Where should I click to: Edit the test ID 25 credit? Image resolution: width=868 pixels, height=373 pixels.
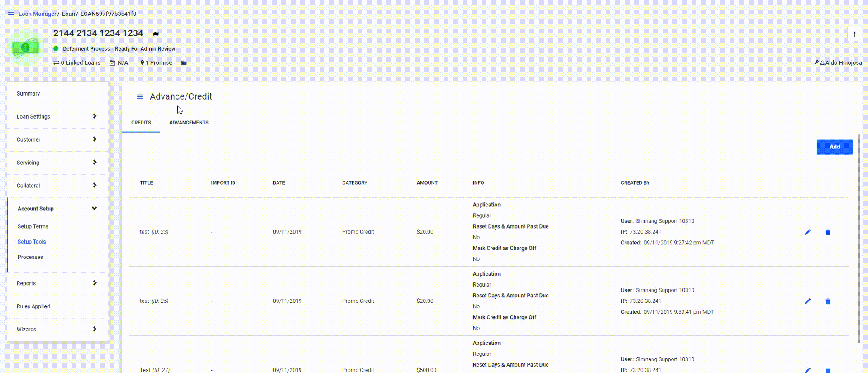pyautogui.click(x=807, y=301)
